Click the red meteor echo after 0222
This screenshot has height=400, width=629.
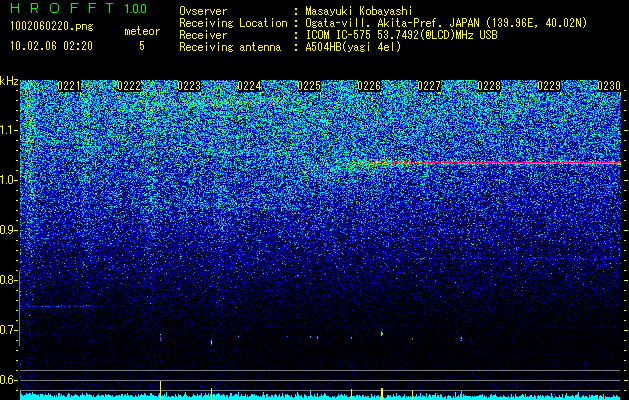click(160, 338)
